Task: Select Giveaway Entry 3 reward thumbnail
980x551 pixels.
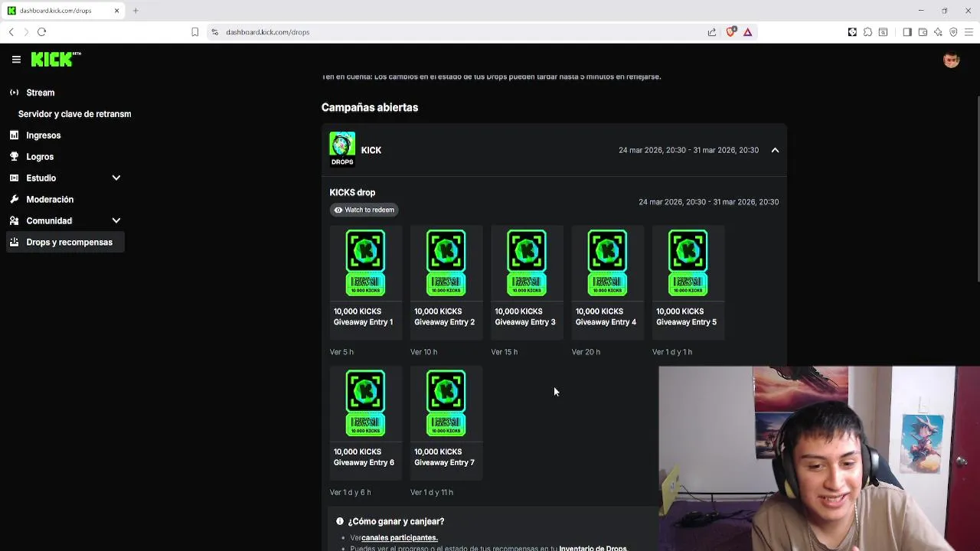Action: pyautogui.click(x=527, y=262)
